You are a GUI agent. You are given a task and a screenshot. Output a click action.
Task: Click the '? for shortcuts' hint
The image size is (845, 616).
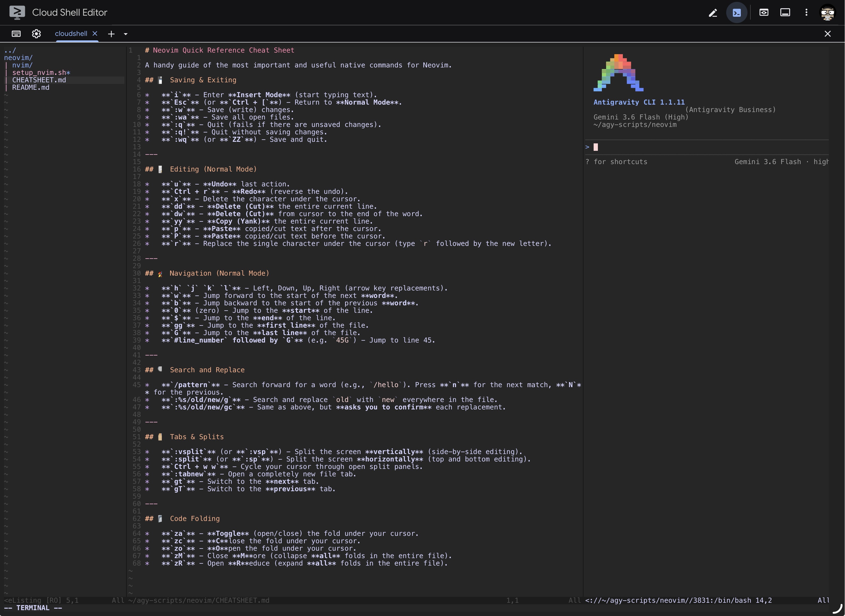[x=616, y=162]
